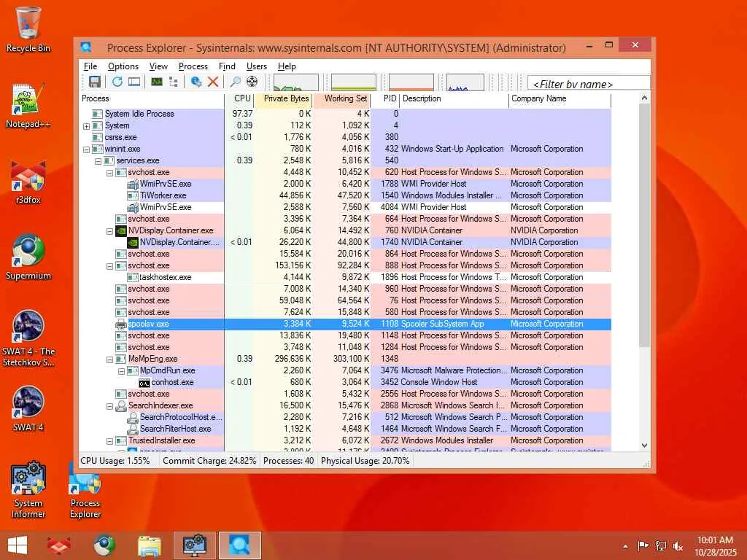747x560 pixels.
Task: Collapse the services.exe tree node
Action: (98, 161)
